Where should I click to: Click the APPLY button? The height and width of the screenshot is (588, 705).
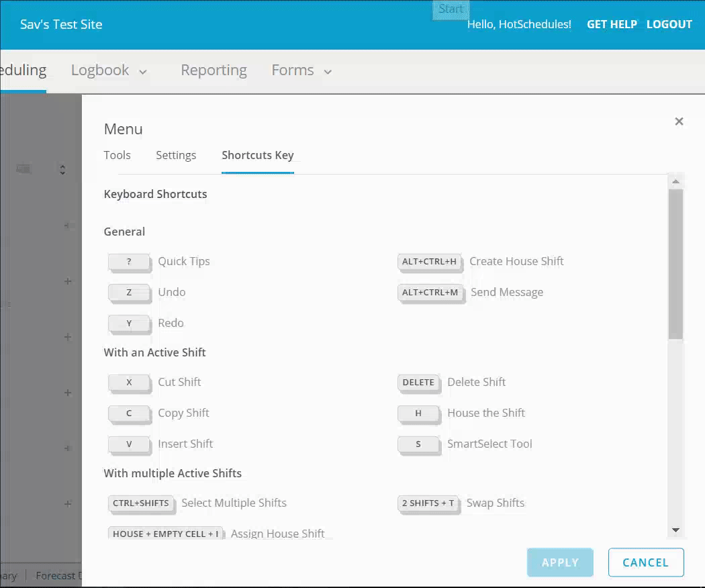[560, 562]
